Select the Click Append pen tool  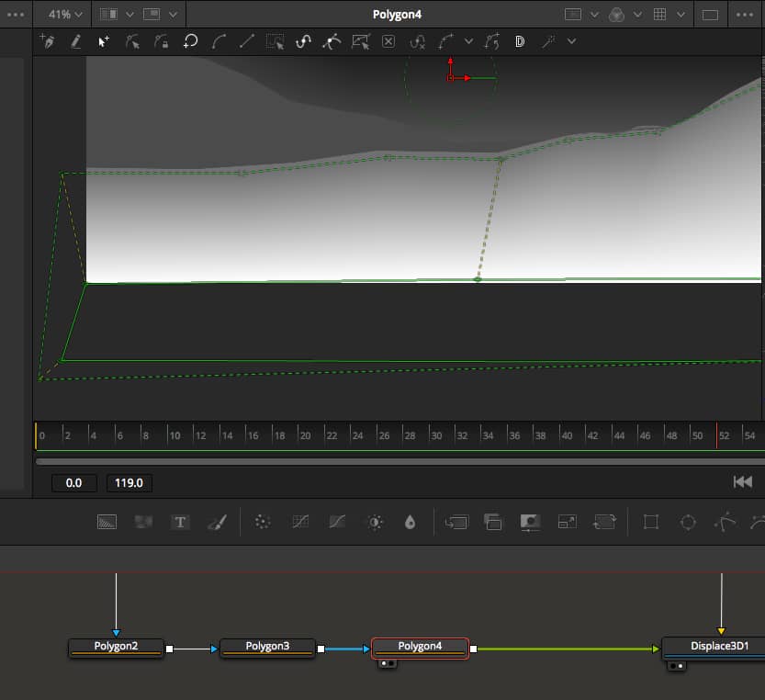tap(48, 41)
